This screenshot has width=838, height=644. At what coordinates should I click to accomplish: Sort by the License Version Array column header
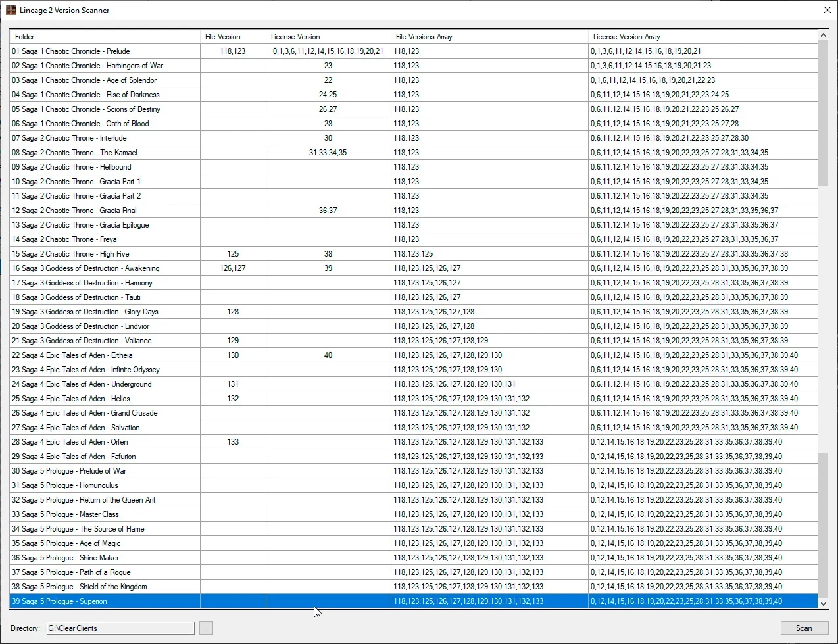coord(702,37)
